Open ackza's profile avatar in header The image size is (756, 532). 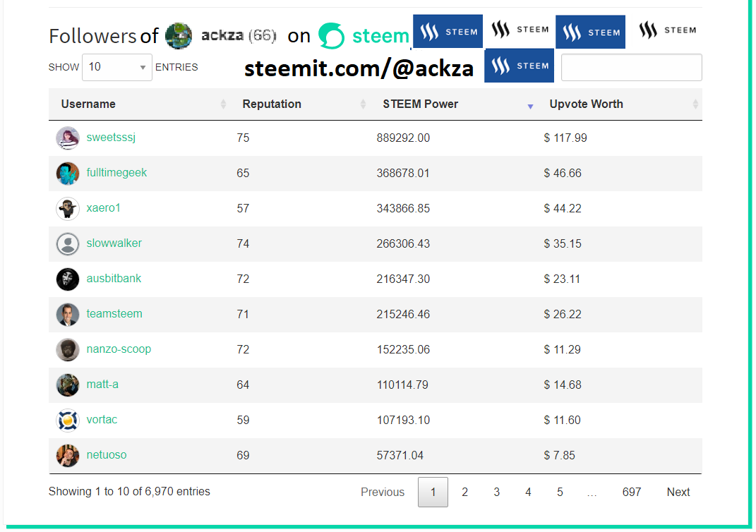coord(179,36)
